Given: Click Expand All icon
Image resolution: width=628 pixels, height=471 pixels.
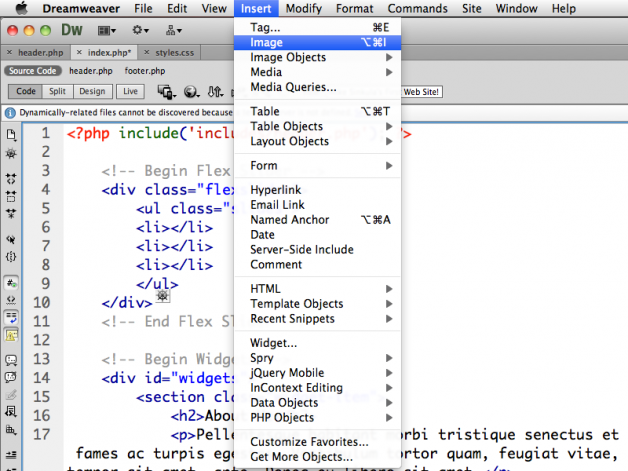Looking at the screenshot, I should pos(11,213).
